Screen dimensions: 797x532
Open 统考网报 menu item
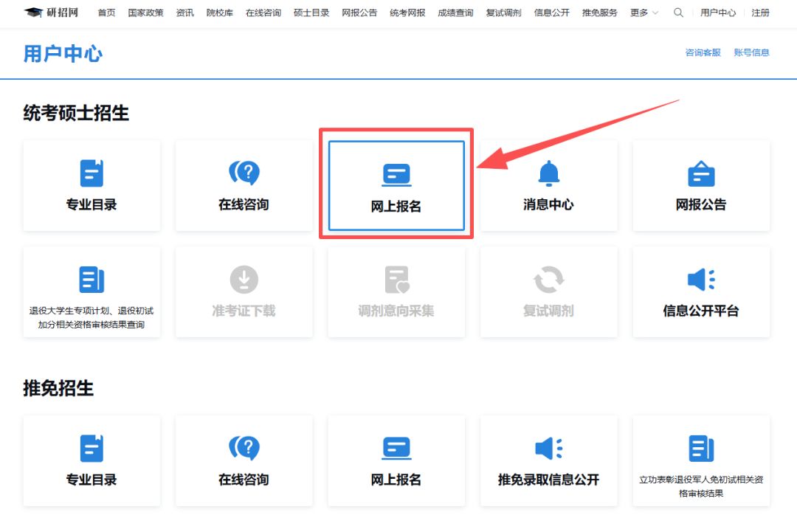pyautogui.click(x=407, y=13)
